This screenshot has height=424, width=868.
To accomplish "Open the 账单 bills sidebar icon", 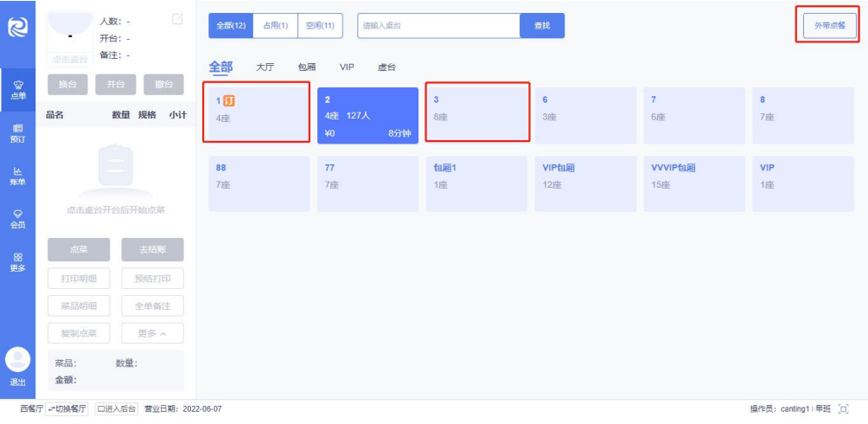I will pos(17,176).
